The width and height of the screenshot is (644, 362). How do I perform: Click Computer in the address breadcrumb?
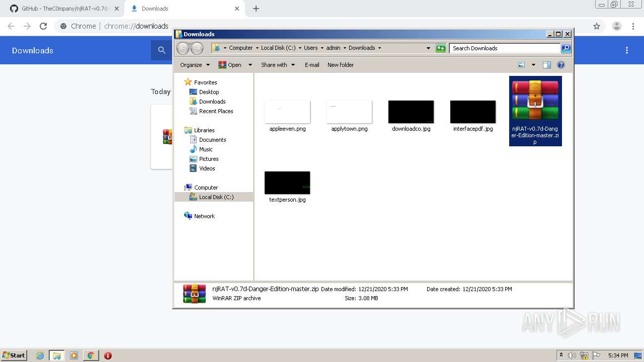coord(241,48)
